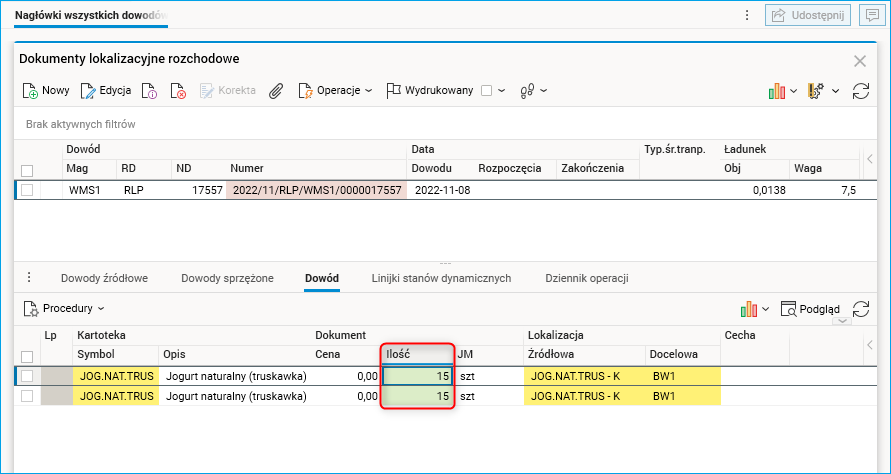
Task: Click the Numer column header
Action: pyautogui.click(x=247, y=168)
